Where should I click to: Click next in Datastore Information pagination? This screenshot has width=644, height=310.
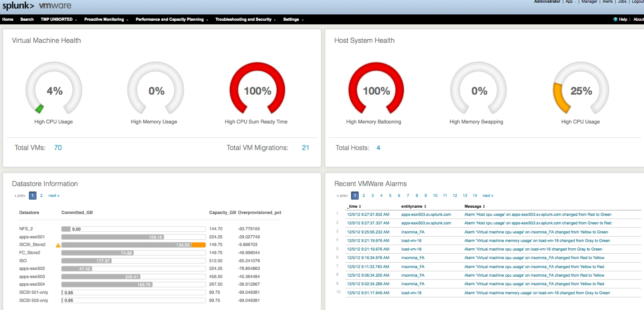coord(54,196)
